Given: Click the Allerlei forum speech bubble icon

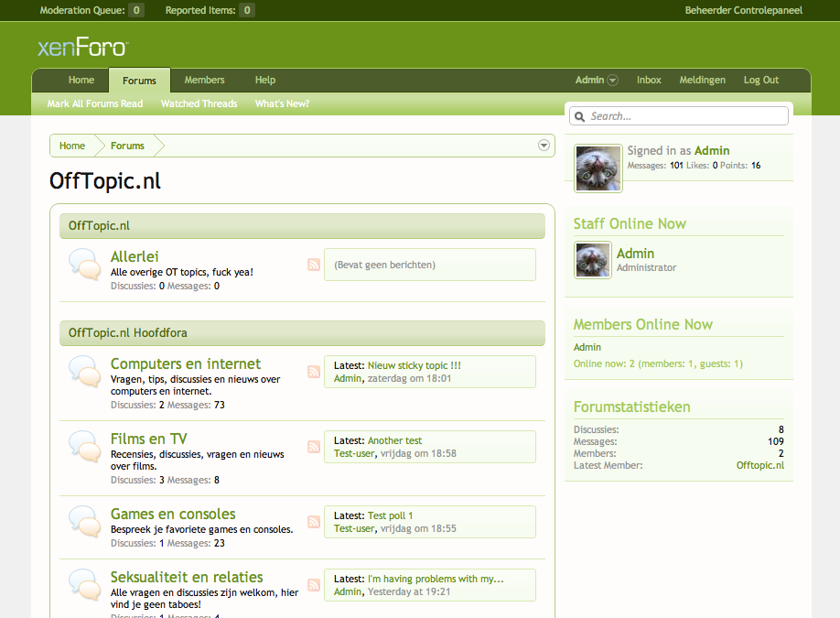Looking at the screenshot, I should click(85, 265).
